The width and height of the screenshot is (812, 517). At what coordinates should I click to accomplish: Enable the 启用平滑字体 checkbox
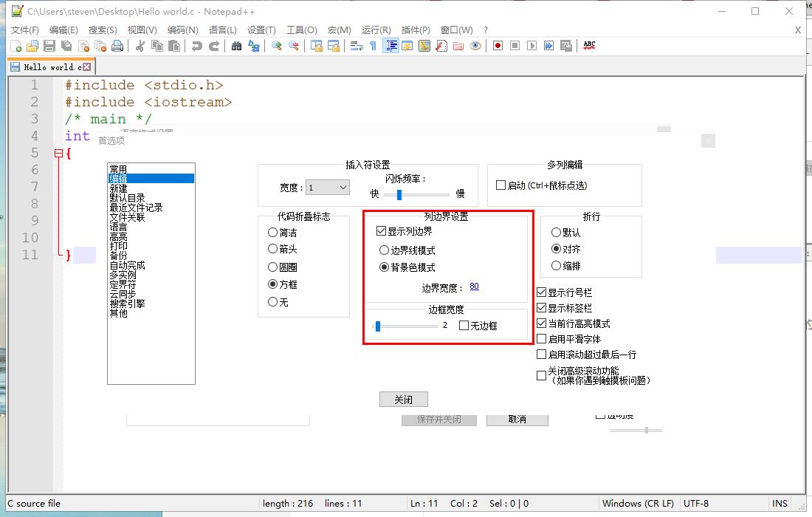[x=541, y=338]
